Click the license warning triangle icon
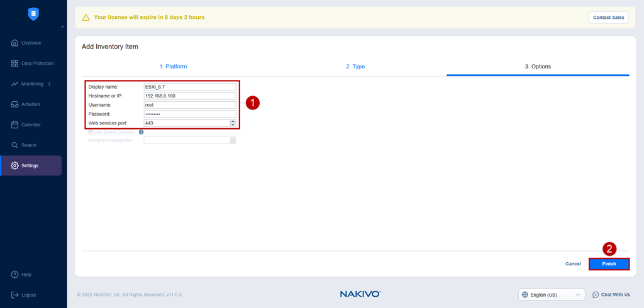644x308 pixels. tap(86, 17)
